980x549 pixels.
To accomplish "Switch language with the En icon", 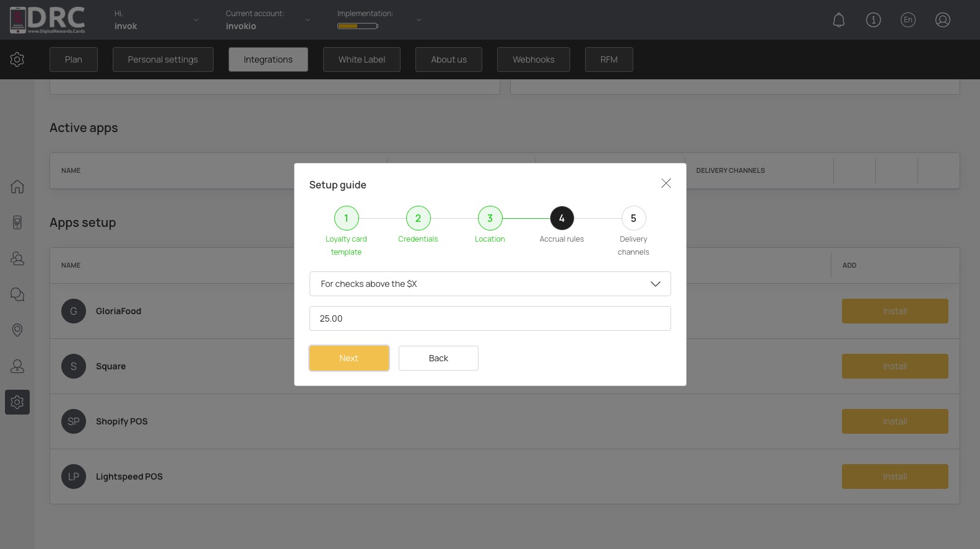I will point(908,20).
